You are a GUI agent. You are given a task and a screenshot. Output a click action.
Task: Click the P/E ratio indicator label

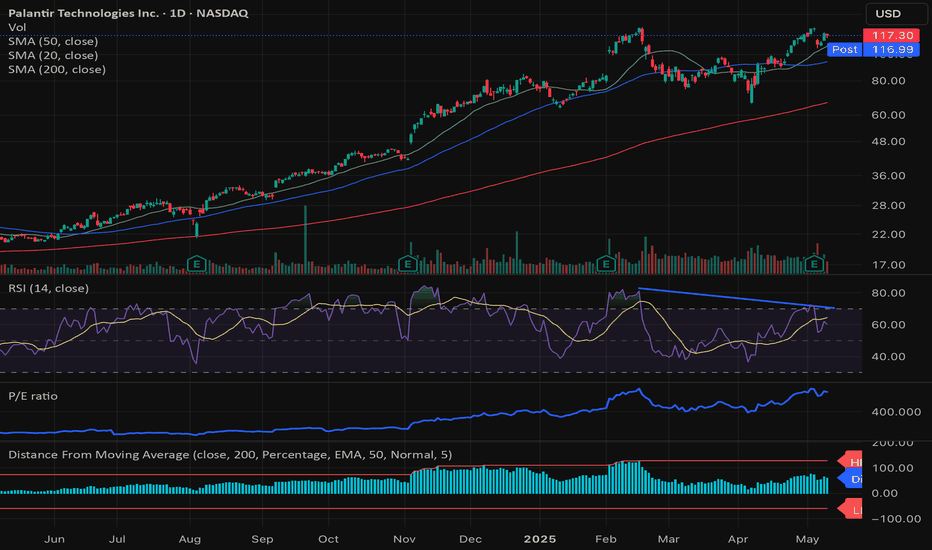point(33,396)
